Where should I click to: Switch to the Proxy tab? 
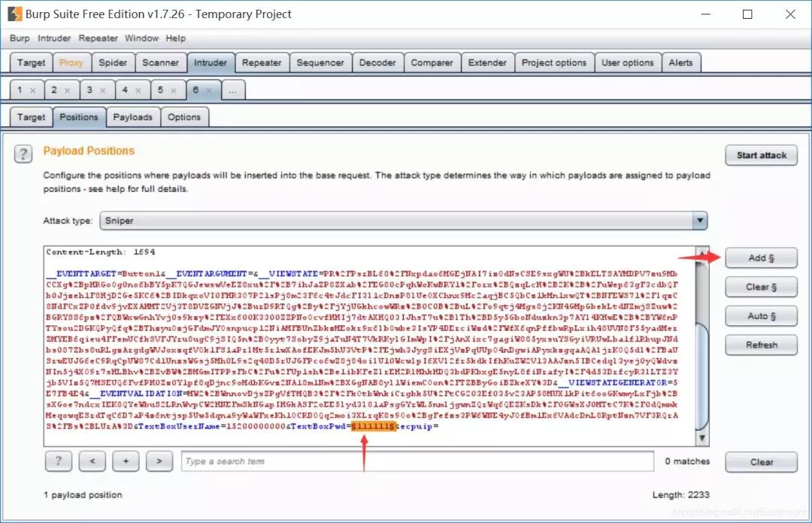(x=71, y=62)
